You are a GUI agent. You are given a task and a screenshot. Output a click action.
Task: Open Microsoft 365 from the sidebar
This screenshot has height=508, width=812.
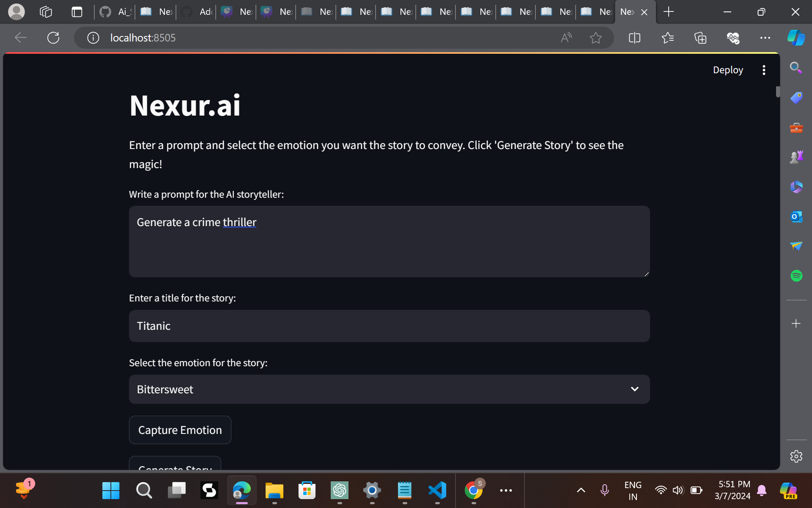click(796, 187)
